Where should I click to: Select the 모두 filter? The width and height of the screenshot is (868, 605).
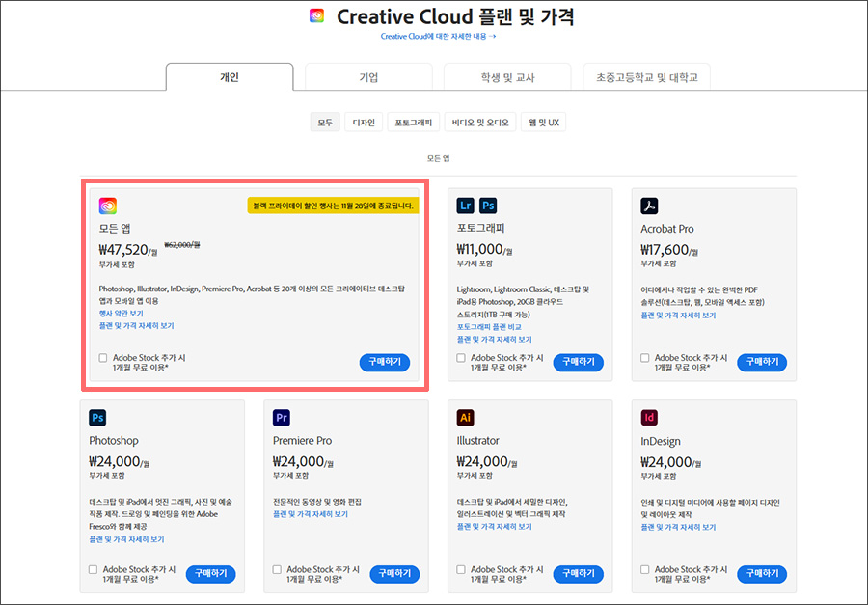tap(325, 123)
